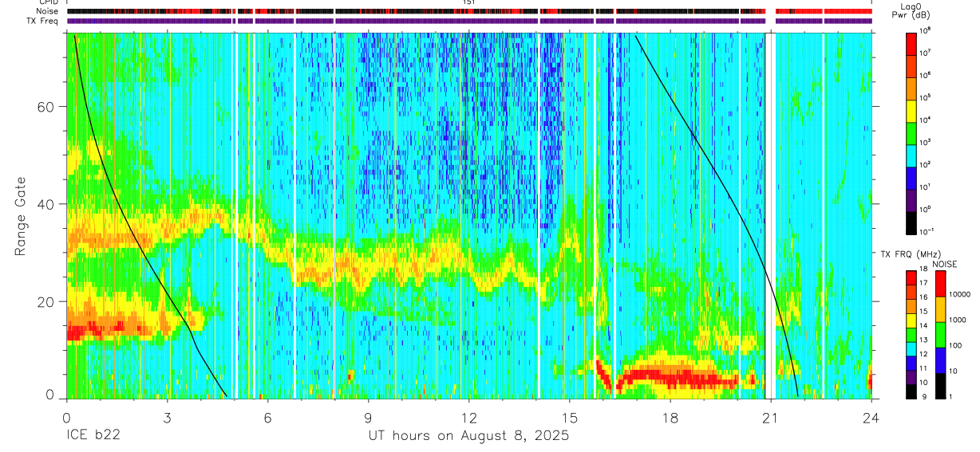This screenshot has width=980, height=452.
Task: Click the x-axis tick label '21'
Action: click(770, 417)
